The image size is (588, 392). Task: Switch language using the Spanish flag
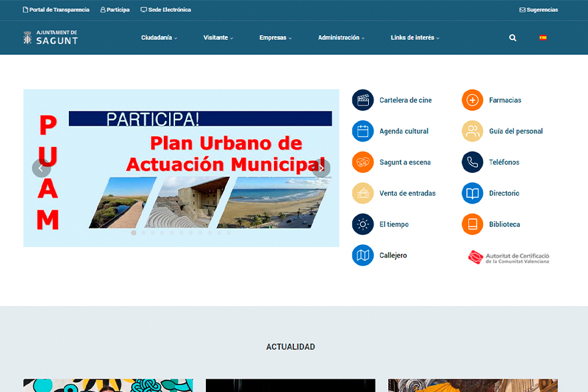tap(543, 37)
